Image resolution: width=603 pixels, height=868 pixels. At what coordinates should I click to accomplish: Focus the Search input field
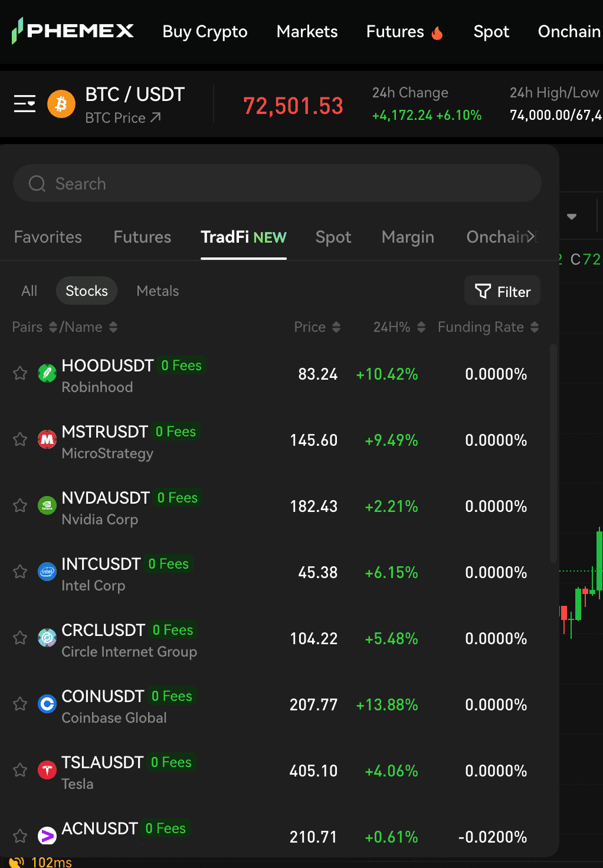coord(277,184)
